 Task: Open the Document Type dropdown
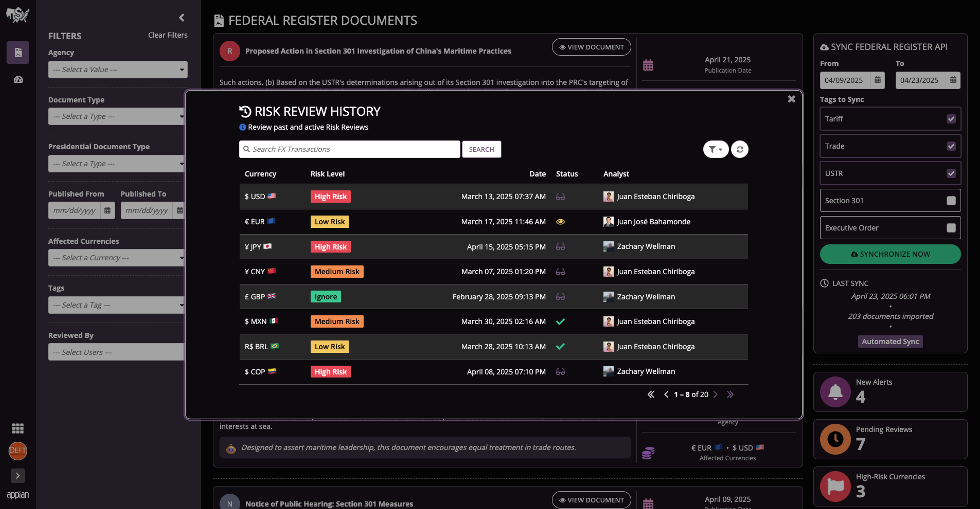(116, 116)
